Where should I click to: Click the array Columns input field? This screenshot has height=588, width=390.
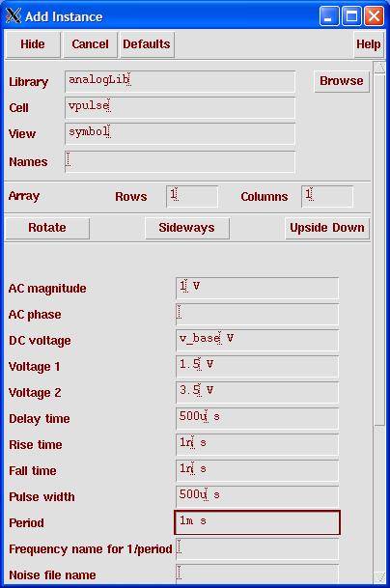coord(327,197)
